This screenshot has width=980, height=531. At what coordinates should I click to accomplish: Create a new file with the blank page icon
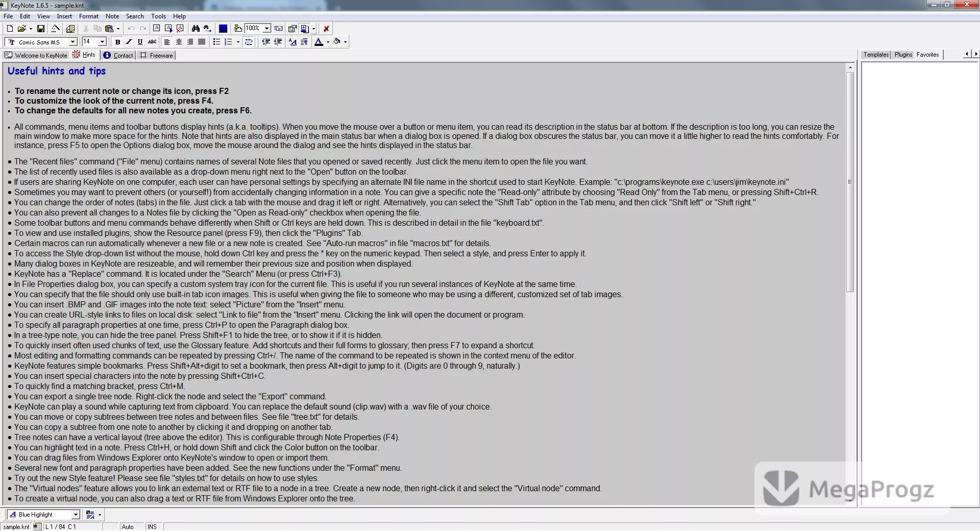click(x=9, y=29)
